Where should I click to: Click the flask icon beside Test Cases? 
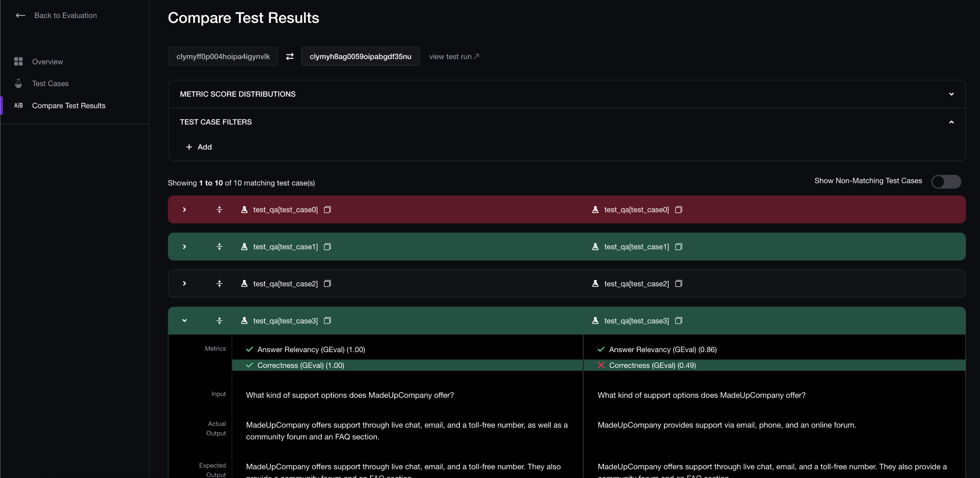click(x=19, y=83)
